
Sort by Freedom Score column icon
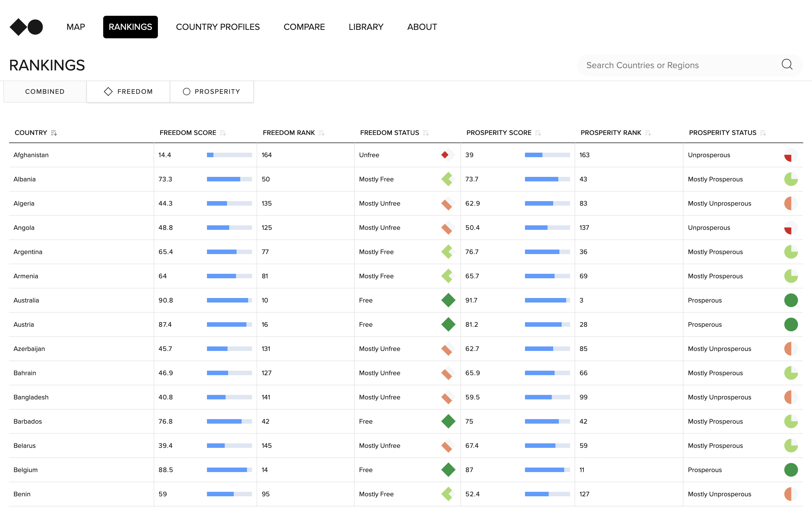[x=223, y=133]
